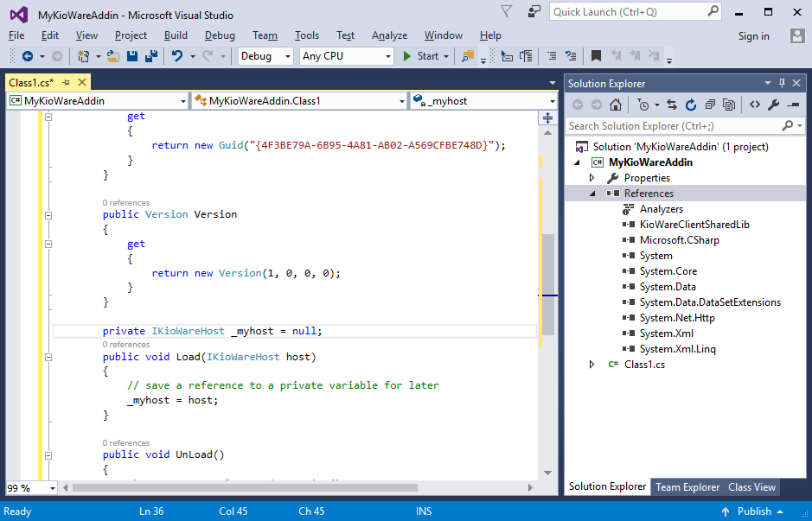
Task: Pin the Class1.cs tab
Action: [x=67, y=83]
